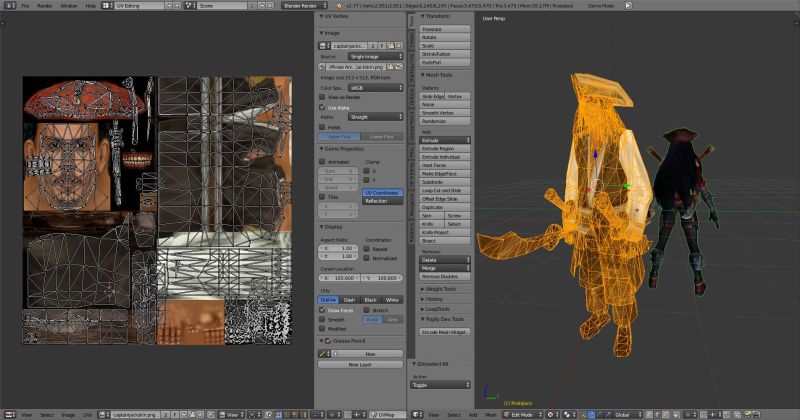800x420 pixels.
Task: Click the pivot point icon in the 3D View header
Action: point(568,414)
